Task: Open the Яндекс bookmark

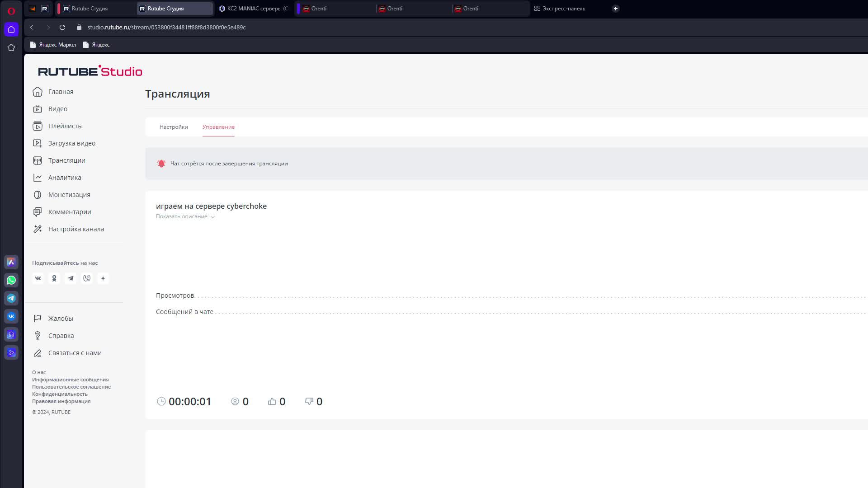Action: (96, 45)
